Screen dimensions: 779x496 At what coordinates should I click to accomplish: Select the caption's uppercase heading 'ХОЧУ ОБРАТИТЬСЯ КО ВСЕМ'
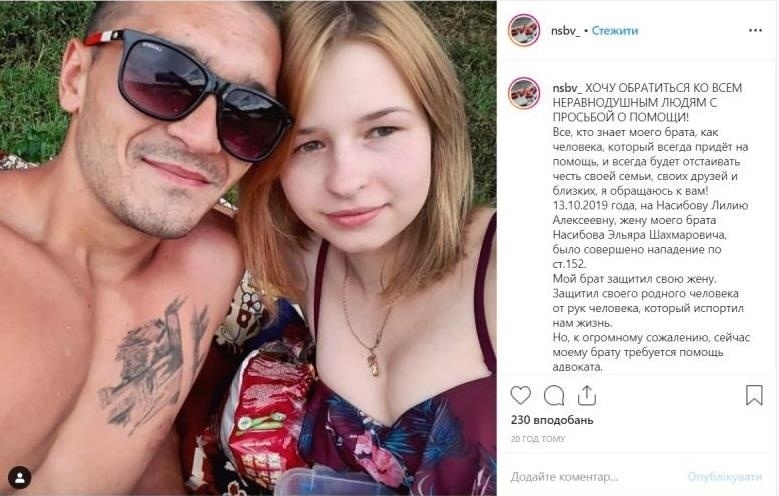[x=663, y=88]
